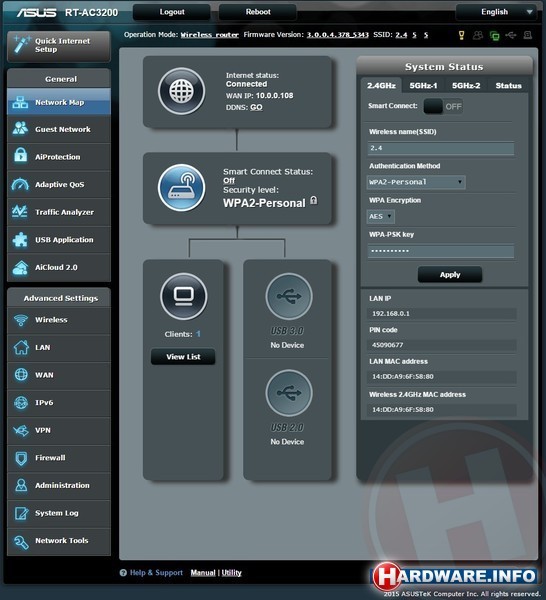Click the LAN IP 192.168.0.1 value

pos(442,313)
